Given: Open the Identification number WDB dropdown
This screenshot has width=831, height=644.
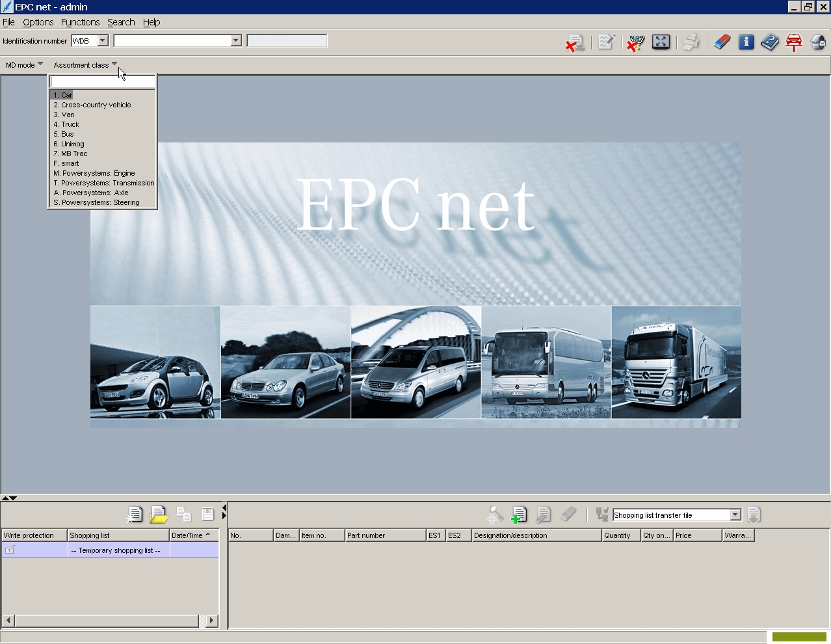Looking at the screenshot, I should (x=102, y=41).
